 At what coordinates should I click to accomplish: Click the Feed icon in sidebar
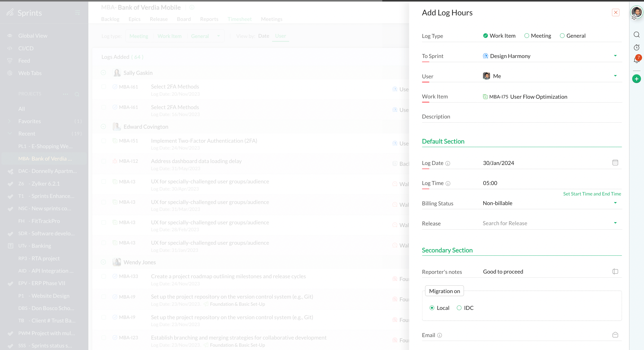click(x=10, y=61)
